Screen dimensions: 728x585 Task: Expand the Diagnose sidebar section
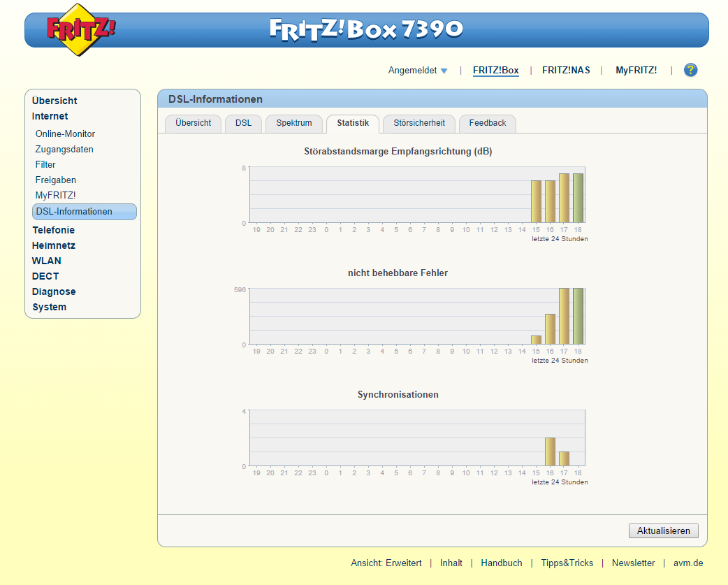point(53,291)
